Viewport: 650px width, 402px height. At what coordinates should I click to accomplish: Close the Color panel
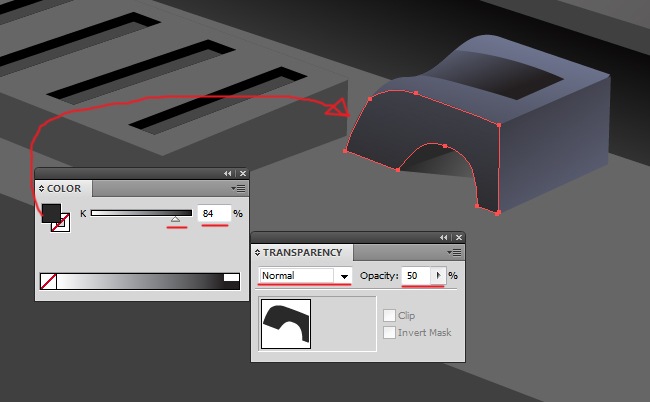click(243, 174)
